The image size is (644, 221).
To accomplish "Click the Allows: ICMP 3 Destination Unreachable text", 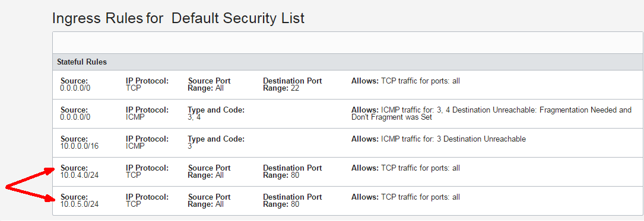I will click(438, 139).
